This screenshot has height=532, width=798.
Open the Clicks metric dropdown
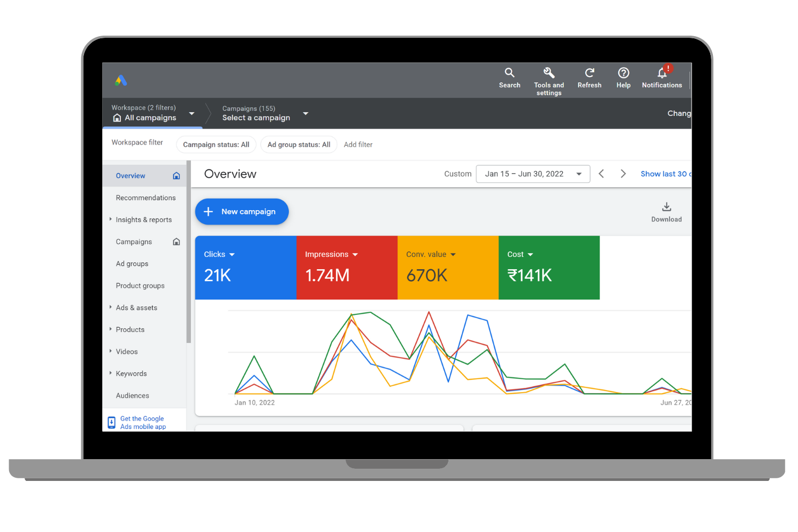[231, 255]
